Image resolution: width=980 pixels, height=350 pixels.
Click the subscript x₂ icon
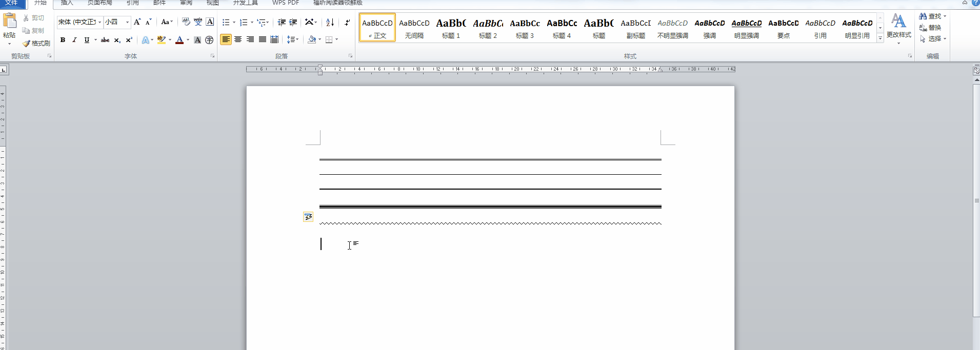[x=117, y=40]
